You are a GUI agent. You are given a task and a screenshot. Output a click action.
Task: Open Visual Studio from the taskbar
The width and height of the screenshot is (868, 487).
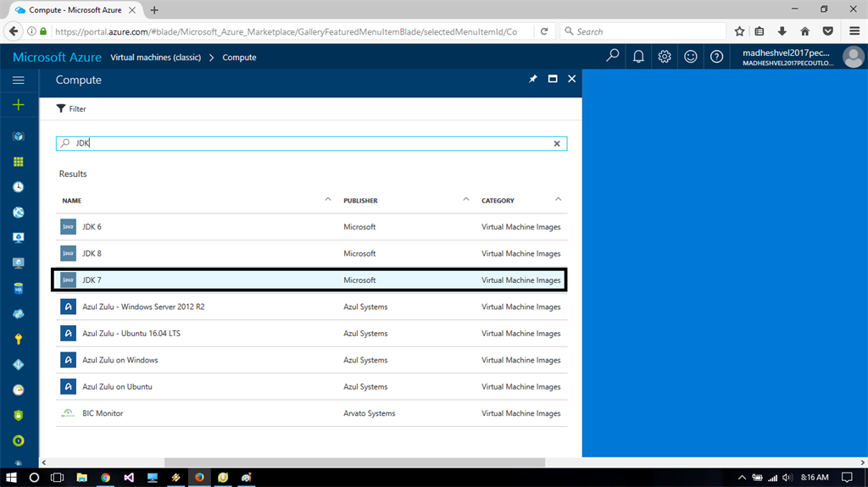coord(129,477)
